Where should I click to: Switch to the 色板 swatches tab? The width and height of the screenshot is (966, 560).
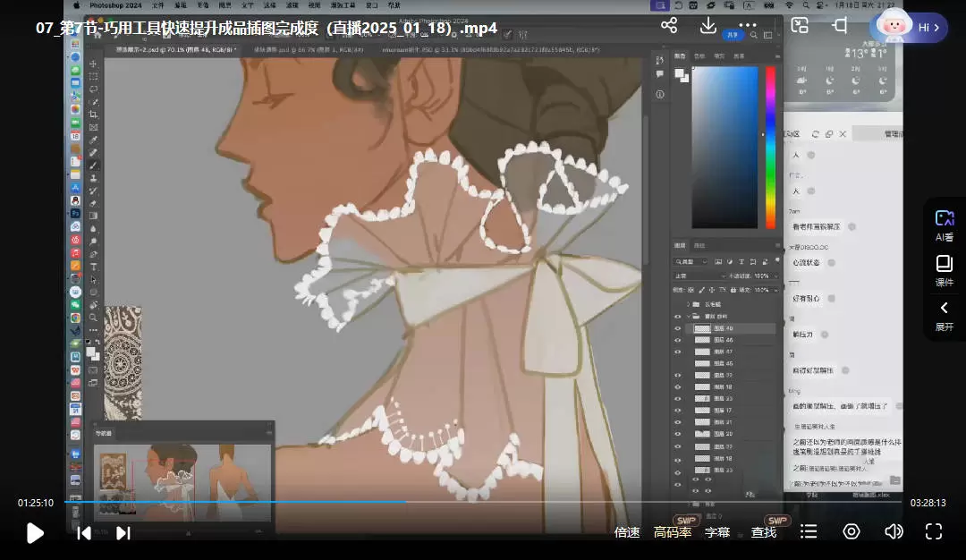[x=699, y=56]
